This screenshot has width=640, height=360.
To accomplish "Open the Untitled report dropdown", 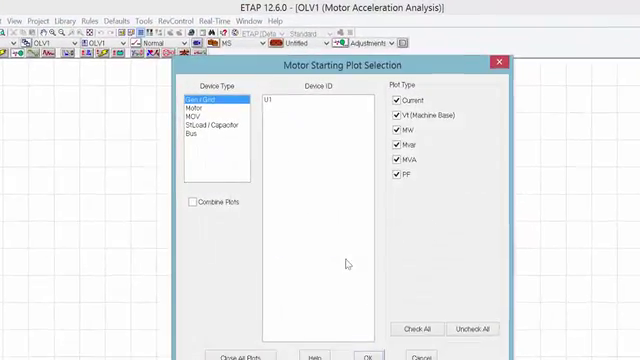I will coord(327,43).
